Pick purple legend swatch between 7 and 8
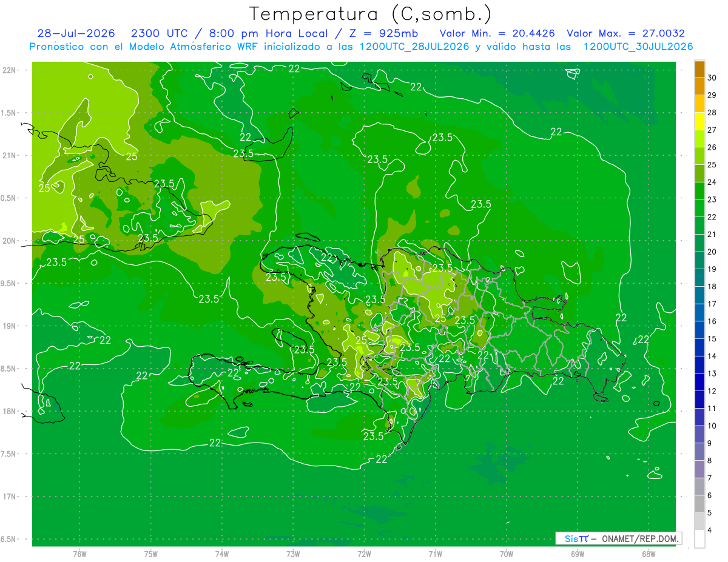The width and height of the screenshot is (728, 562). coord(699,469)
